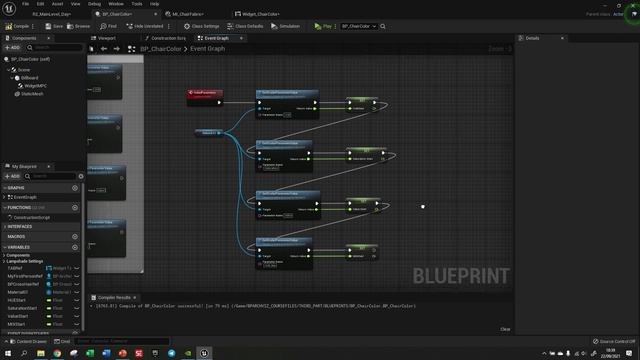
Task: Click the graph icon before the breadcrumb
Action: pos(131,49)
